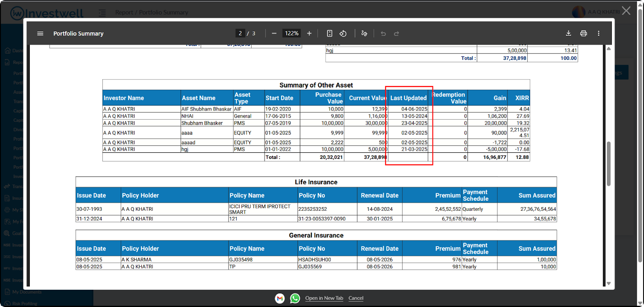Click the redo icon in PDF toolbar

[x=396, y=33]
